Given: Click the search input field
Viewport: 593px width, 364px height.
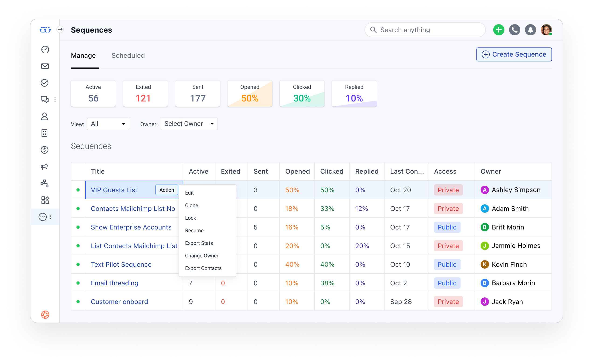Looking at the screenshot, I should (x=425, y=30).
